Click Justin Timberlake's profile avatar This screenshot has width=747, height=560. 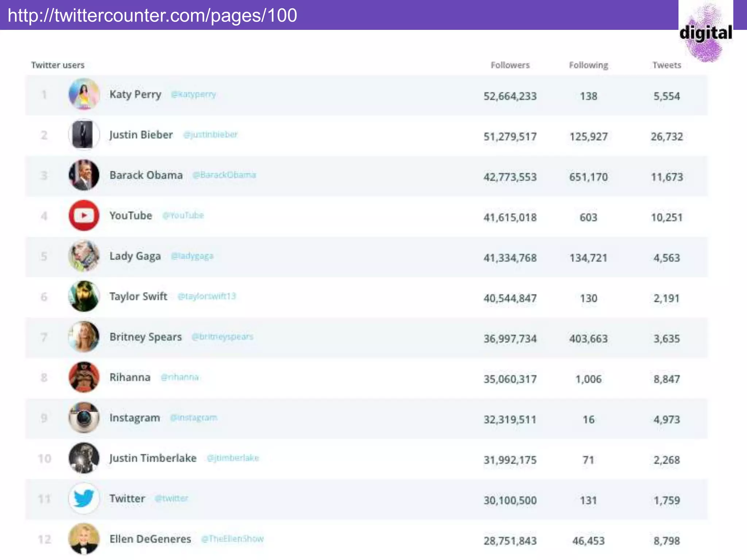pyautogui.click(x=84, y=458)
